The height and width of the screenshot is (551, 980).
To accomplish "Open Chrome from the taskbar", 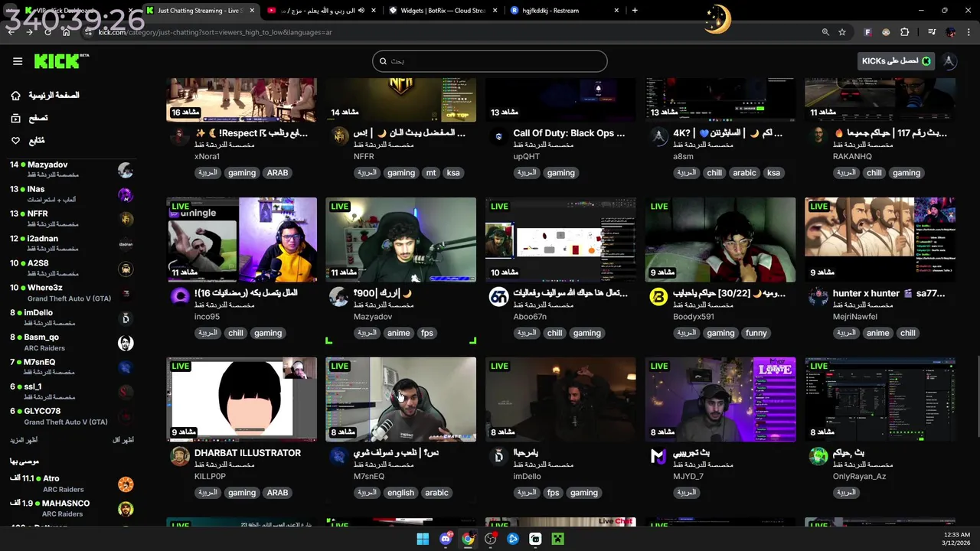I will click(468, 539).
